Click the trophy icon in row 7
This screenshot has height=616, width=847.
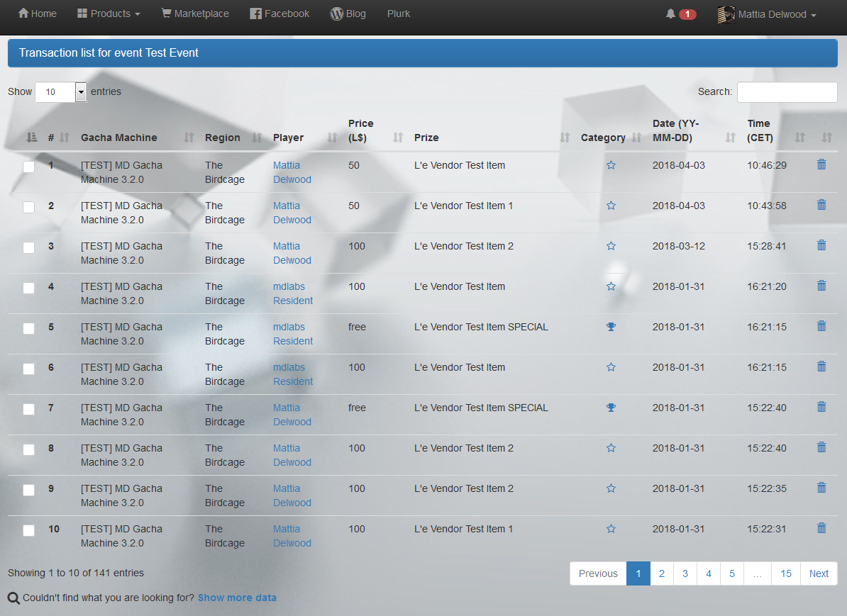tap(611, 408)
